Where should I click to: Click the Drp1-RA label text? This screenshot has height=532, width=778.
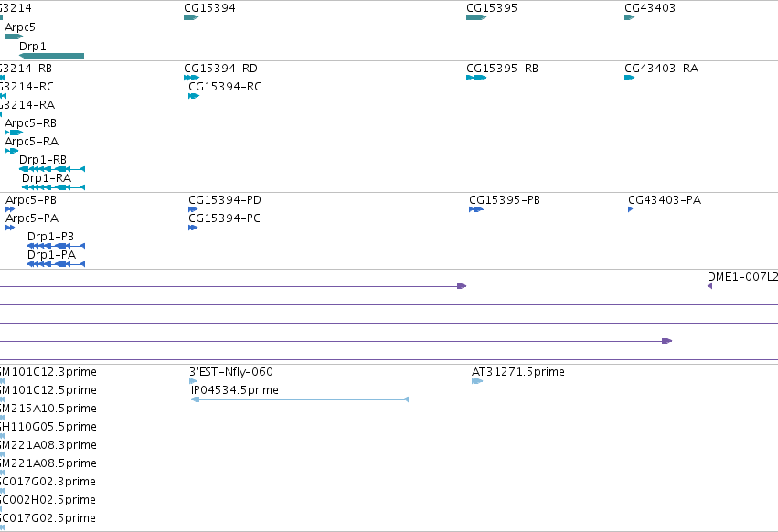(x=47, y=177)
